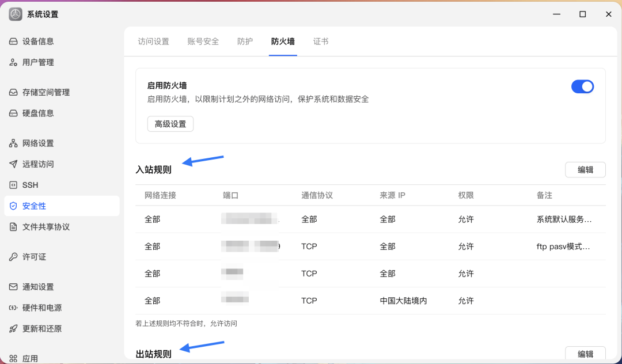Minimize the 系统设置 window
Image resolution: width=622 pixels, height=364 pixels.
click(557, 14)
